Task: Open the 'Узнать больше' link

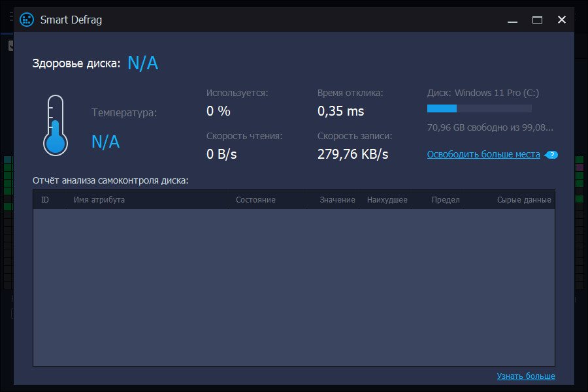Action: click(526, 376)
